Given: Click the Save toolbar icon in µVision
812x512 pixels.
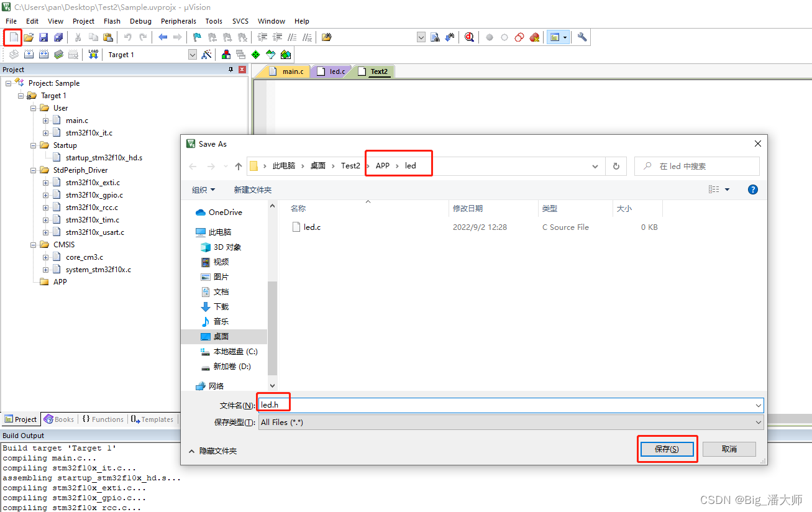Looking at the screenshot, I should (x=43, y=37).
